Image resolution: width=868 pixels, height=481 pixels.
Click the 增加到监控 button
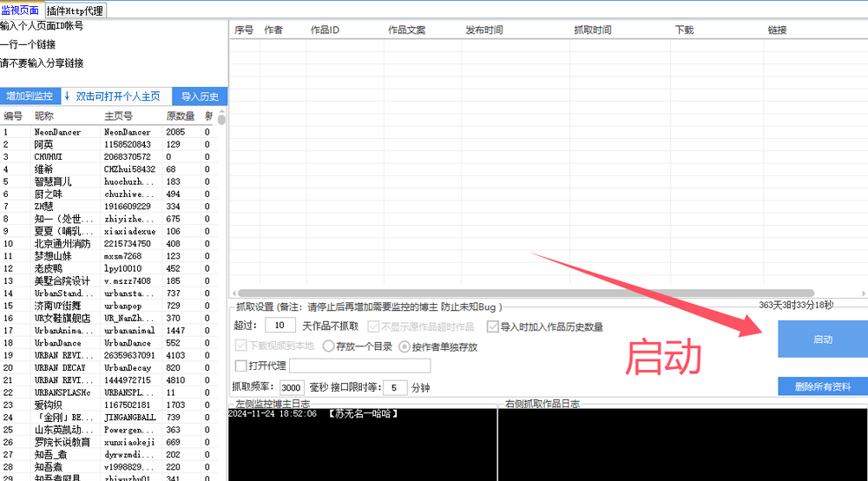click(30, 96)
